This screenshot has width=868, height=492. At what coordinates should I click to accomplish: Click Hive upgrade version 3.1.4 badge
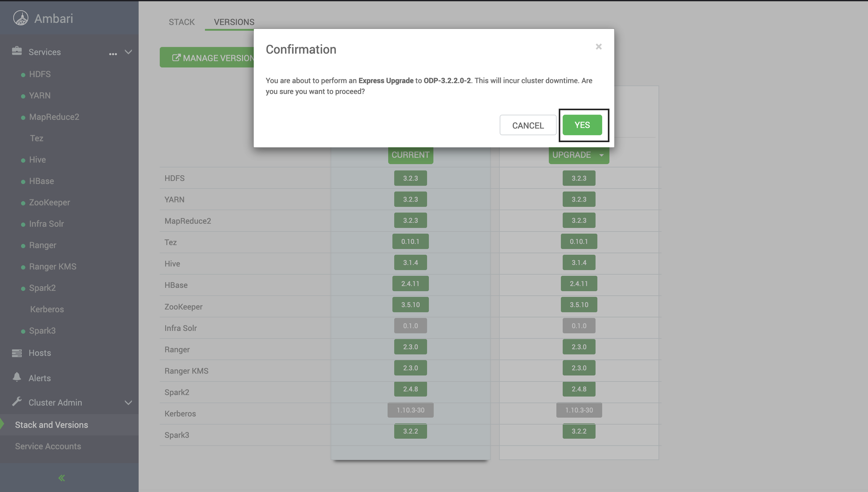point(579,263)
